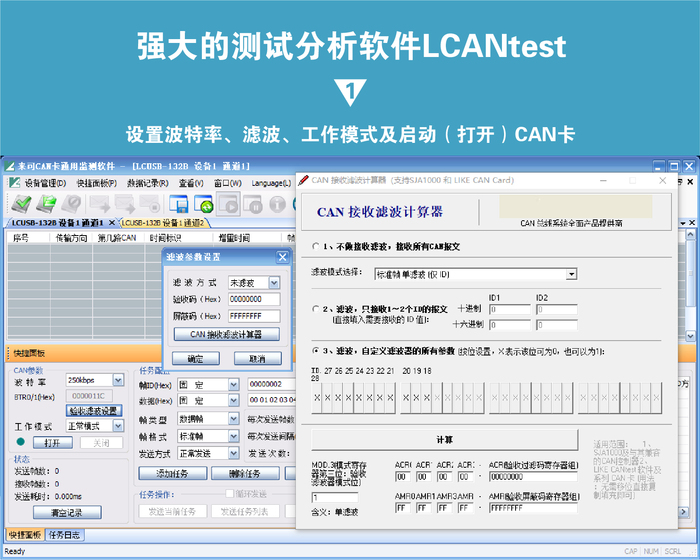Open the 数据(Hex) 固定 dropdown
The height and width of the screenshot is (560, 700).
(x=233, y=401)
